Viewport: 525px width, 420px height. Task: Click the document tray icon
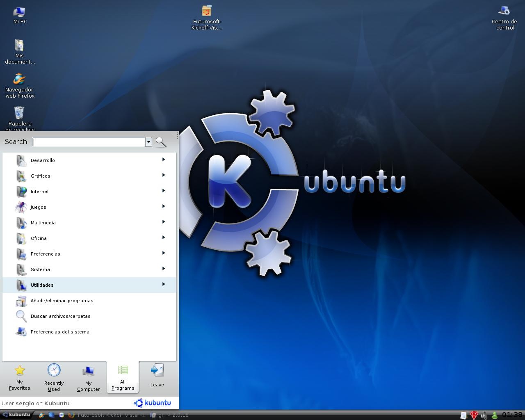pyautogui.click(x=463, y=415)
